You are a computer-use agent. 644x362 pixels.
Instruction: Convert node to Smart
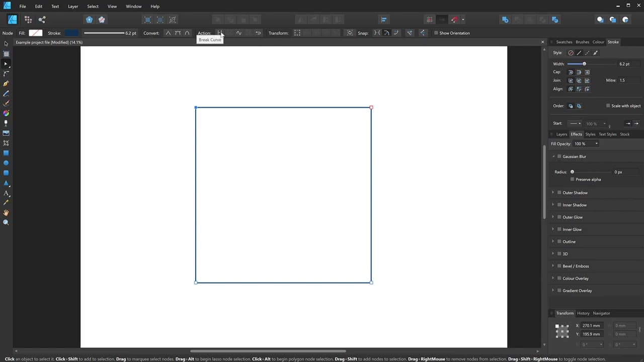tap(187, 33)
